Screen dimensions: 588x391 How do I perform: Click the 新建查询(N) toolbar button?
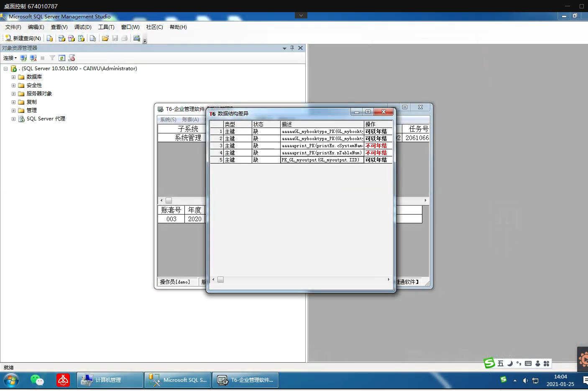[x=23, y=38]
